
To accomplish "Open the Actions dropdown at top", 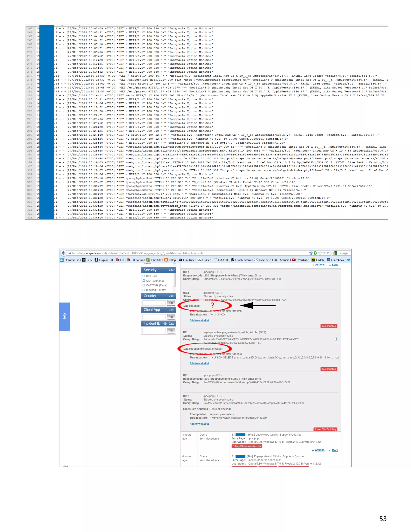I will pos(319,265).
